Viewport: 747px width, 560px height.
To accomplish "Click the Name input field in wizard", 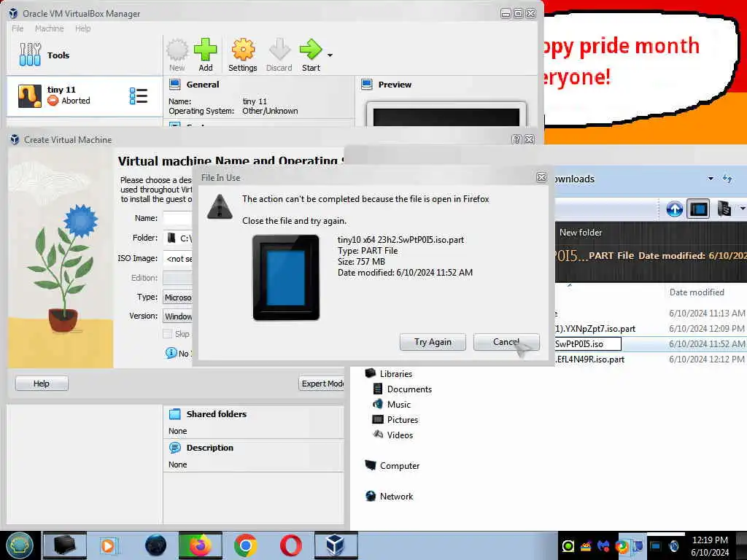I will [x=177, y=218].
